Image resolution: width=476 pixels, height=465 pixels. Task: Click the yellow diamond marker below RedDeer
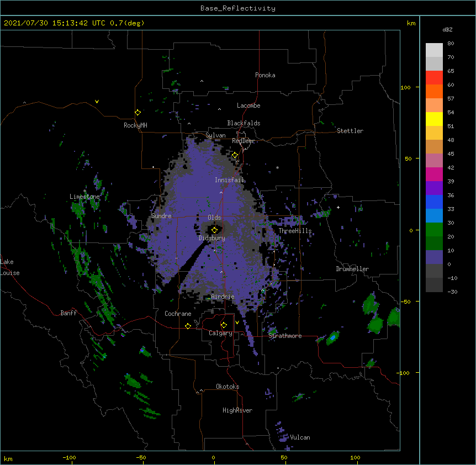[235, 155]
